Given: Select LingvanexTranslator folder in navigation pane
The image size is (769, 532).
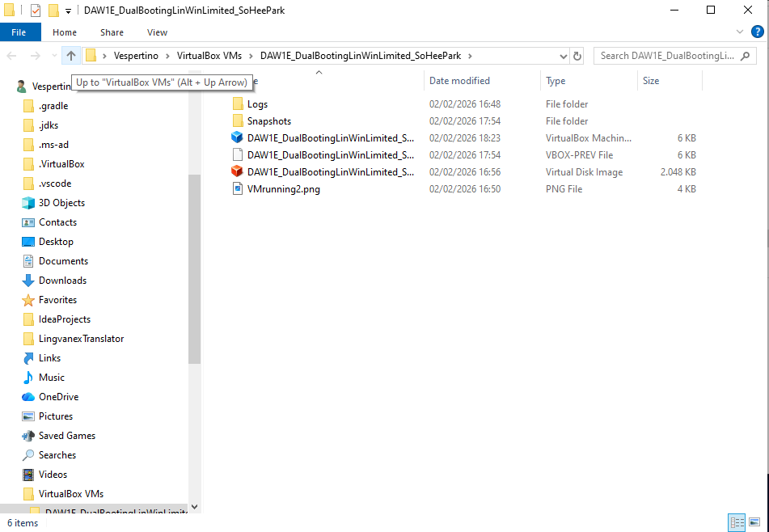Looking at the screenshot, I should point(81,339).
